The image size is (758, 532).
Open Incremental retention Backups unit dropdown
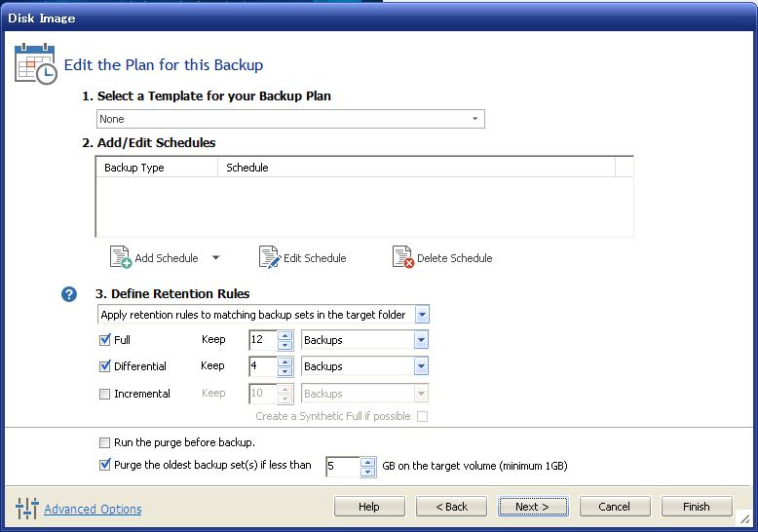421,394
